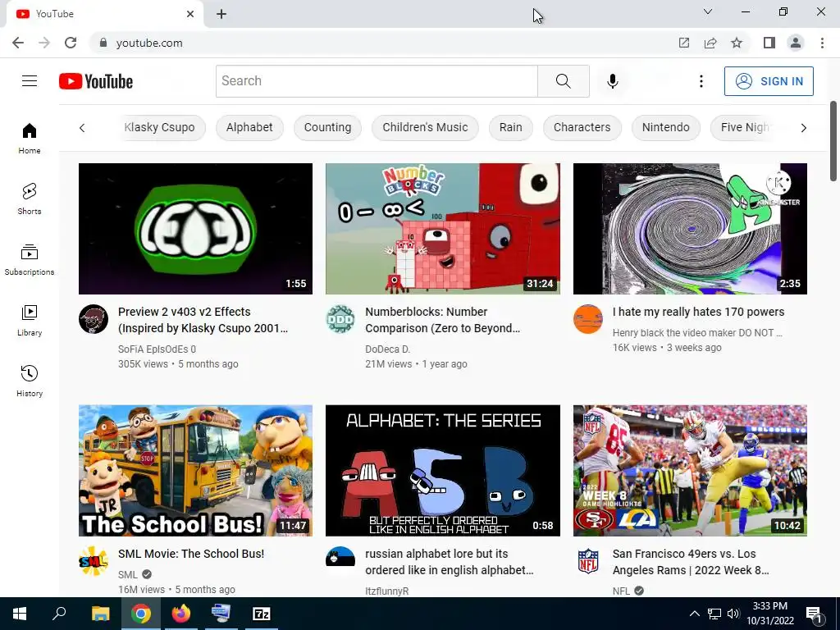Viewport: 840px width, 630px height.
Task: Open Windows taskbar search
Action: 59,614
